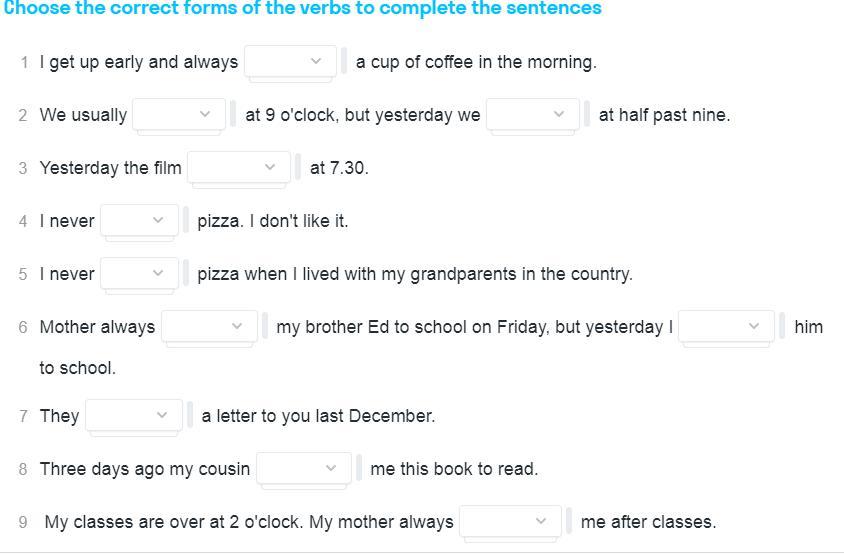
Task: Click the text 'me this book to read'
Action: 453,469
